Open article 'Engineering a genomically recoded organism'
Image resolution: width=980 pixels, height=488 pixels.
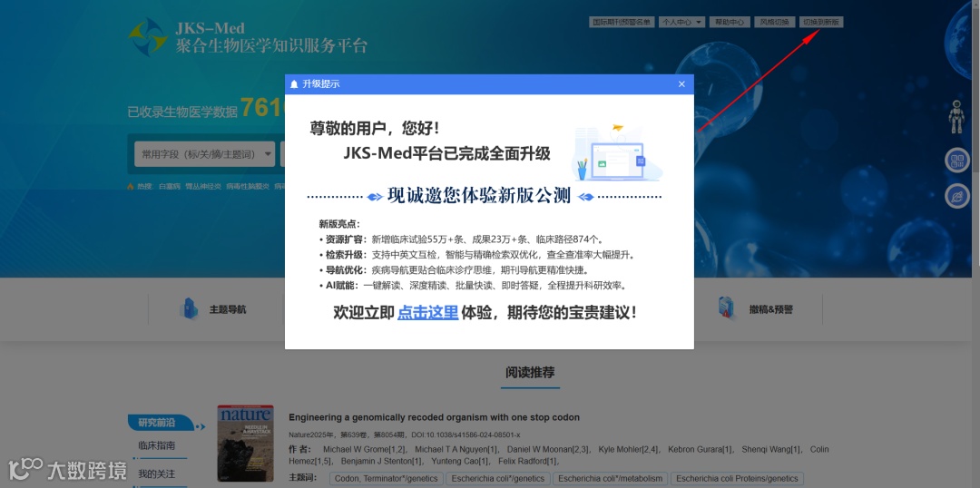point(434,417)
